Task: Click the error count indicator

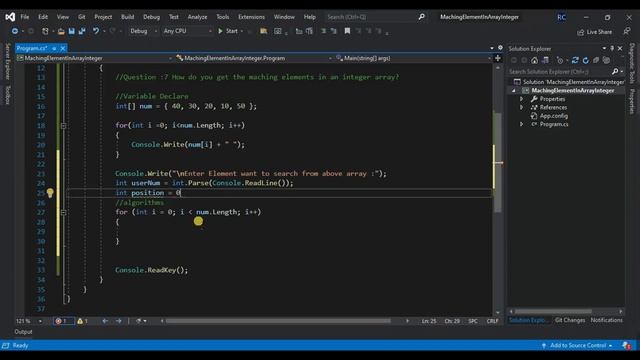Action: (x=64, y=321)
